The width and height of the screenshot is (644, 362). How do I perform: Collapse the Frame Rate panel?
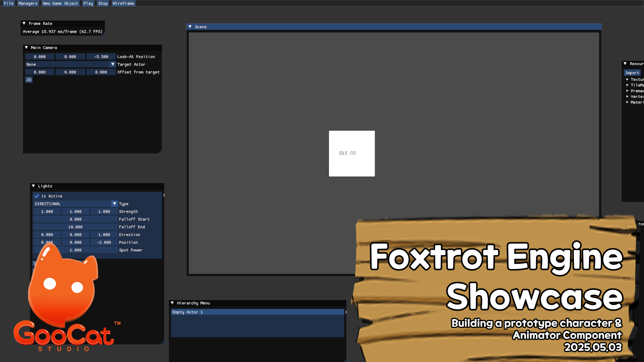(x=24, y=23)
